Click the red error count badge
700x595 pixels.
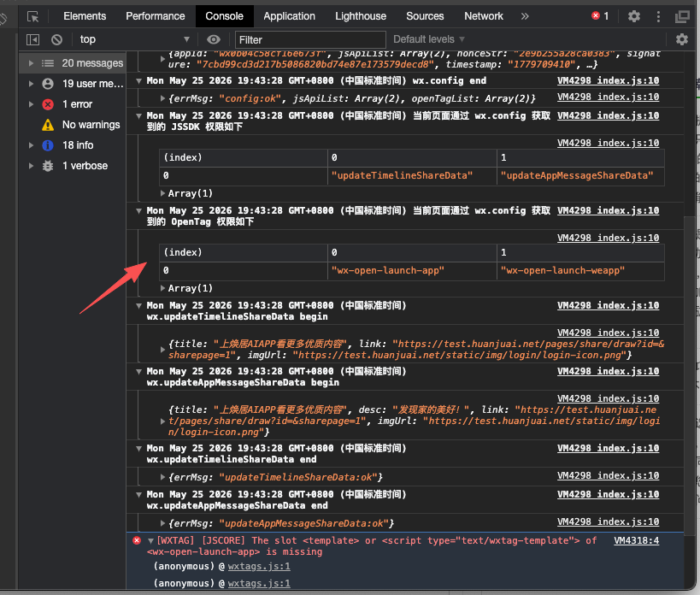coord(600,16)
